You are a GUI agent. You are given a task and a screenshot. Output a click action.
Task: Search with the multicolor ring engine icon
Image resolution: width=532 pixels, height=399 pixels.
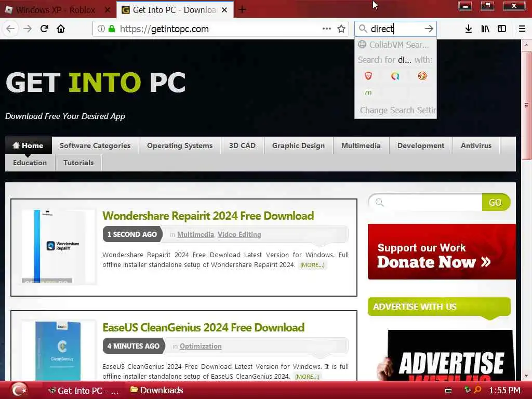(395, 76)
